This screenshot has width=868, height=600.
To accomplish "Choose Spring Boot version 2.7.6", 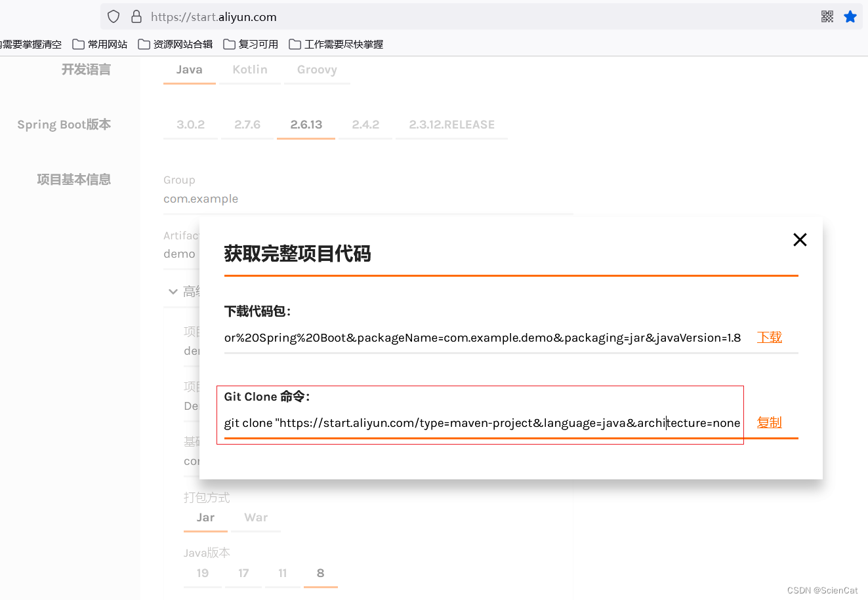I will (x=247, y=125).
